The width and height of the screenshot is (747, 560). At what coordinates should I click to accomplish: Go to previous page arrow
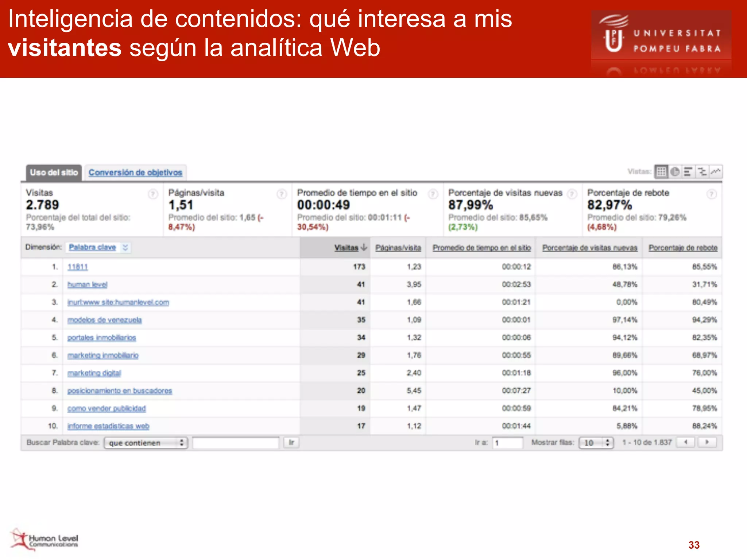(x=686, y=442)
